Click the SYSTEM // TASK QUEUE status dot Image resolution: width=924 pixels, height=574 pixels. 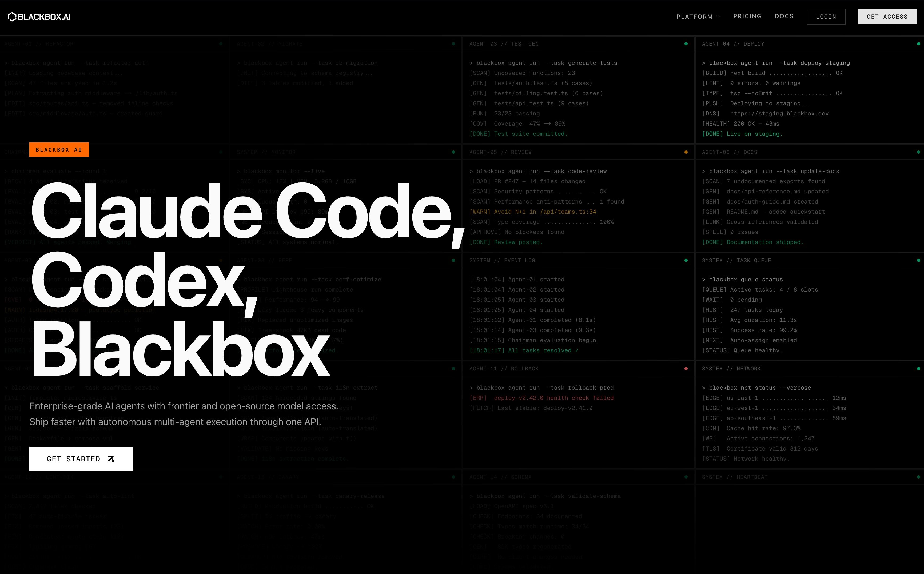[918, 260]
